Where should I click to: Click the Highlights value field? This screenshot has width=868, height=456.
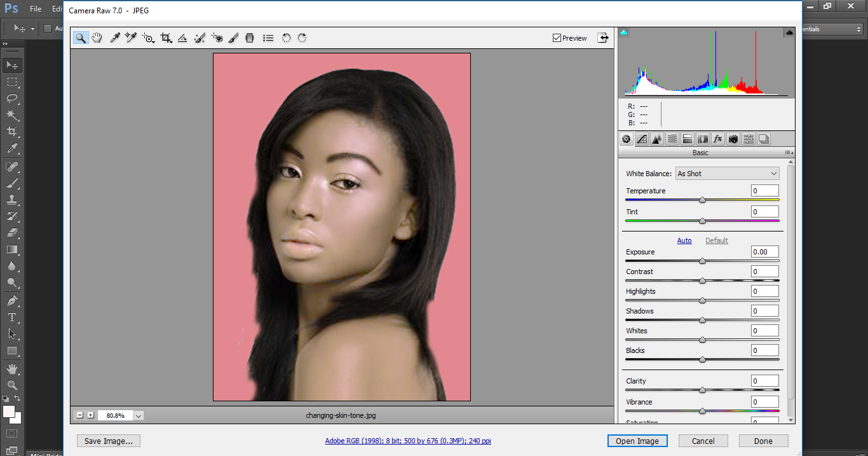tap(764, 291)
